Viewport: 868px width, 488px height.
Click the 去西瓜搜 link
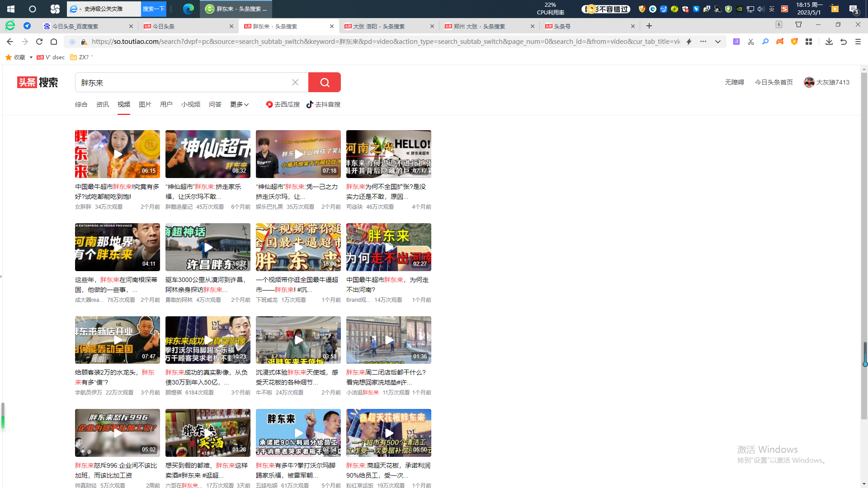[283, 104]
